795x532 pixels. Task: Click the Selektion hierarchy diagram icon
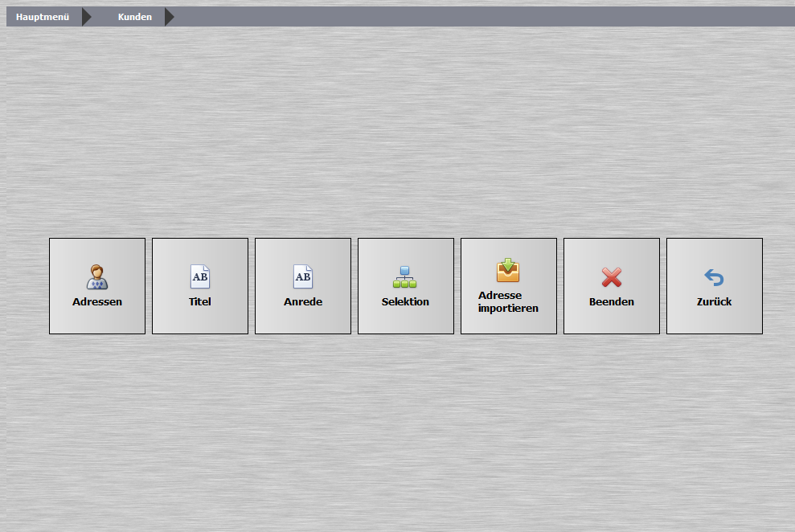405,277
